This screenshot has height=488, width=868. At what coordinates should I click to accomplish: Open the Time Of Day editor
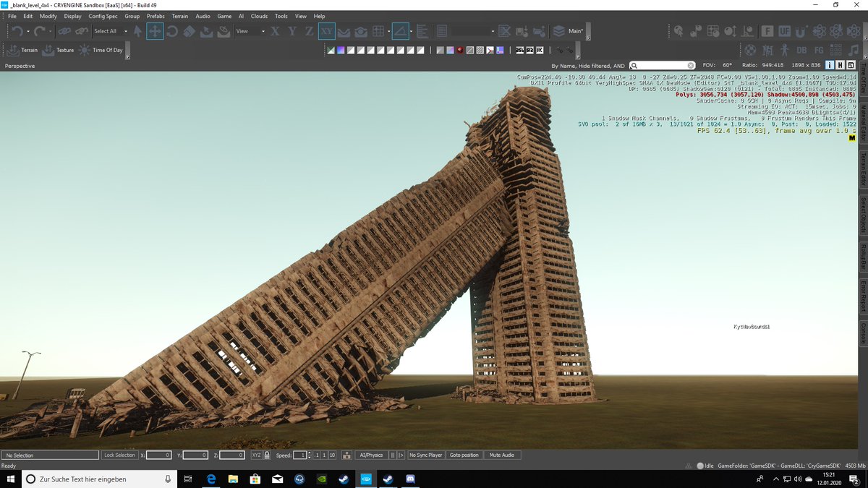101,50
